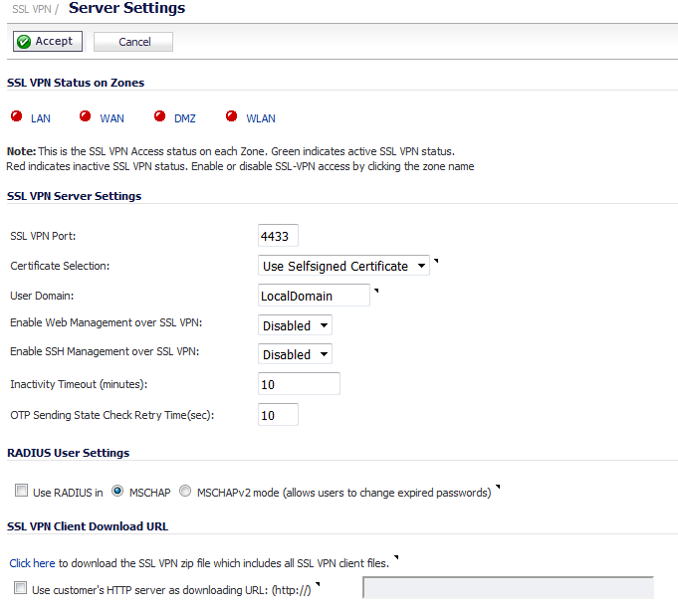678x616 pixels.
Task: Click the red WLAN status indicator
Action: pos(232,116)
